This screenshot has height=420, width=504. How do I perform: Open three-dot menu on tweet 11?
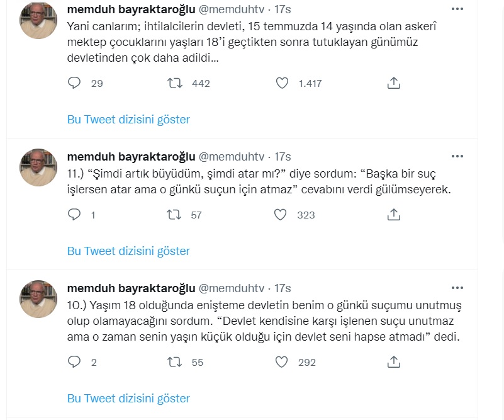[457, 156]
